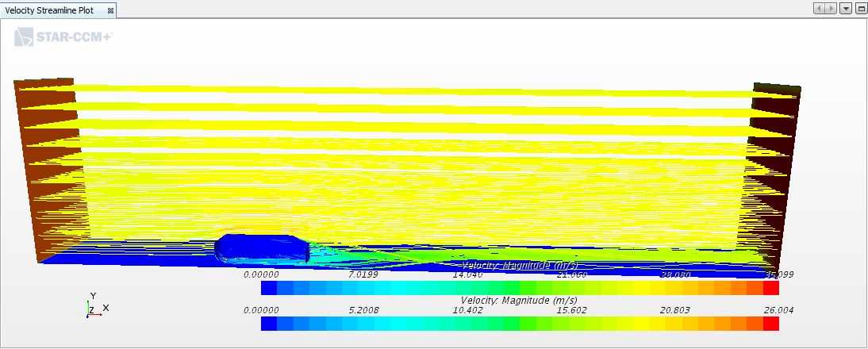This screenshot has height=349, width=868.
Task: Maximize the scene window
Action: pos(860,8)
